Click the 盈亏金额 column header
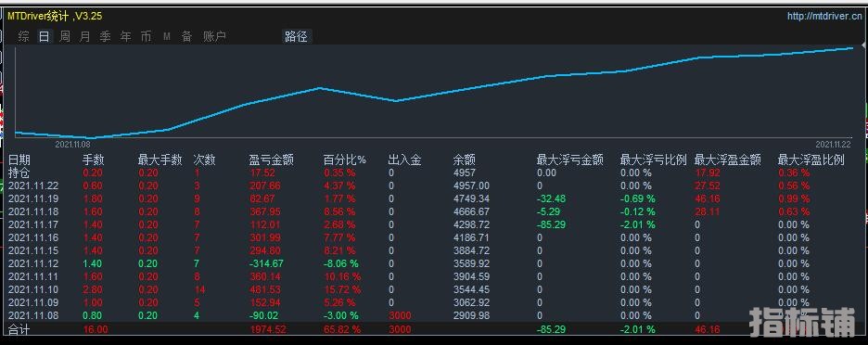The width and height of the screenshot is (868, 345). pos(271,160)
